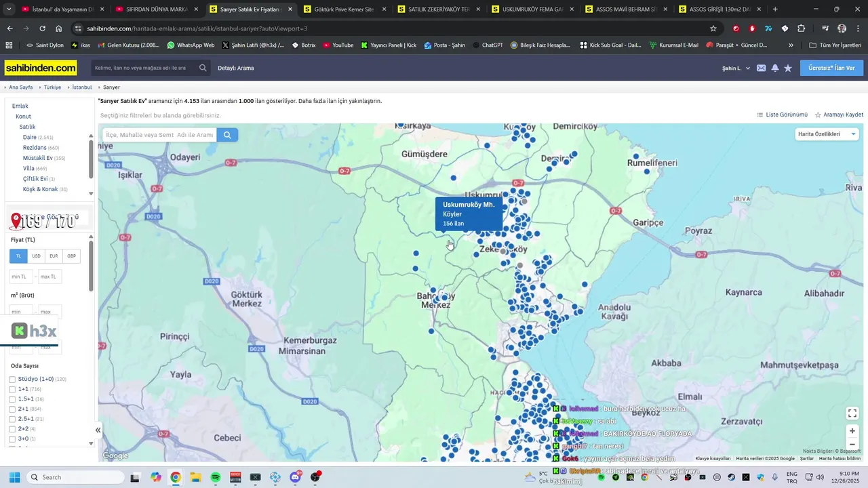
Task: Expand the Şahin L. account menu
Action: click(x=736, y=68)
